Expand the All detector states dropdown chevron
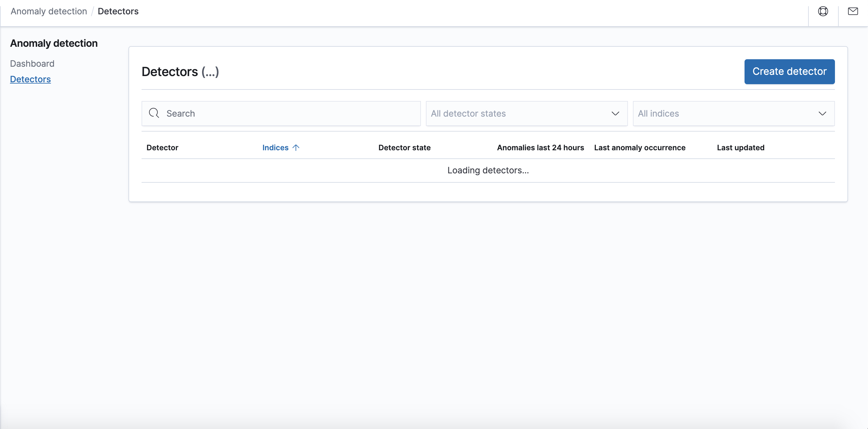The width and height of the screenshot is (868, 429). (x=615, y=113)
